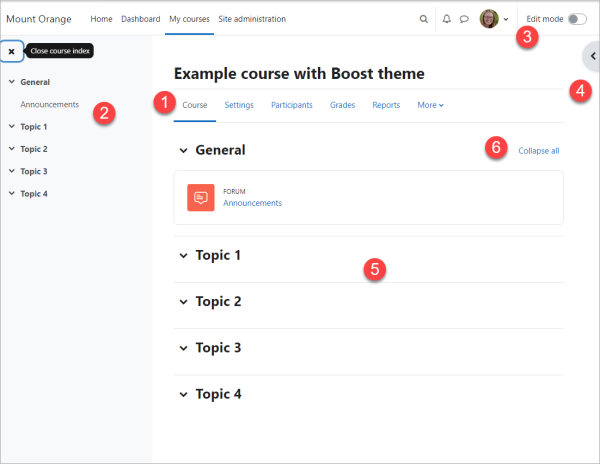Screen dimensions: 600x464
Task: Collapse Topic 3 in the course index sidebar
Action: 11,171
